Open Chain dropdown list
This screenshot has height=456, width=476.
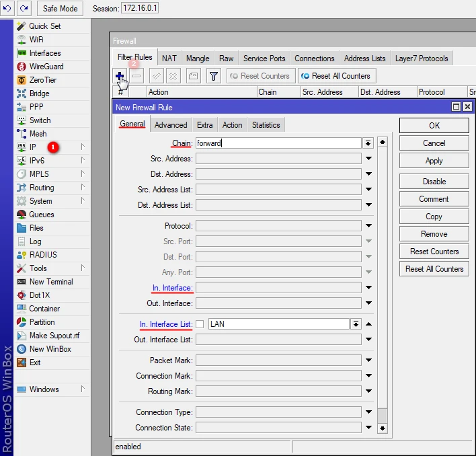[368, 143]
